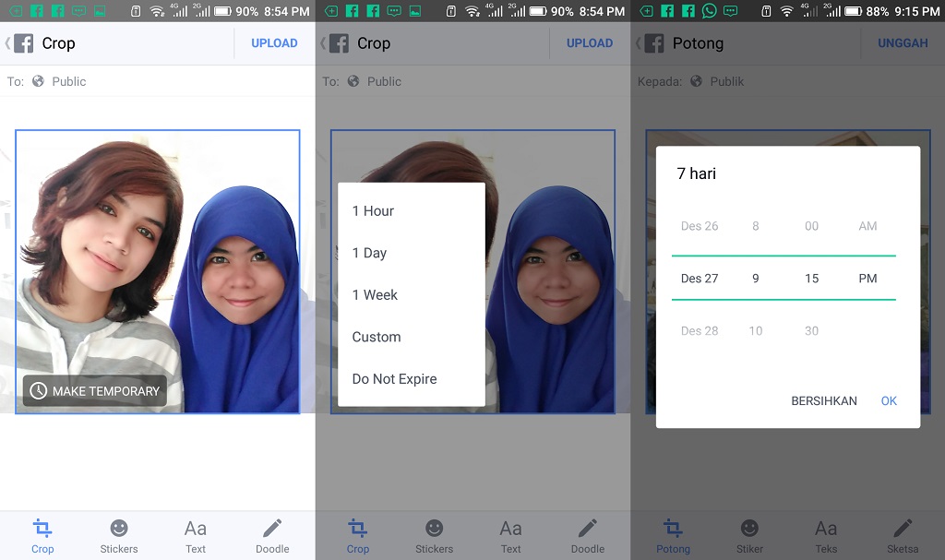Open the Stiker smiley icon
945x560 pixels.
tap(749, 529)
